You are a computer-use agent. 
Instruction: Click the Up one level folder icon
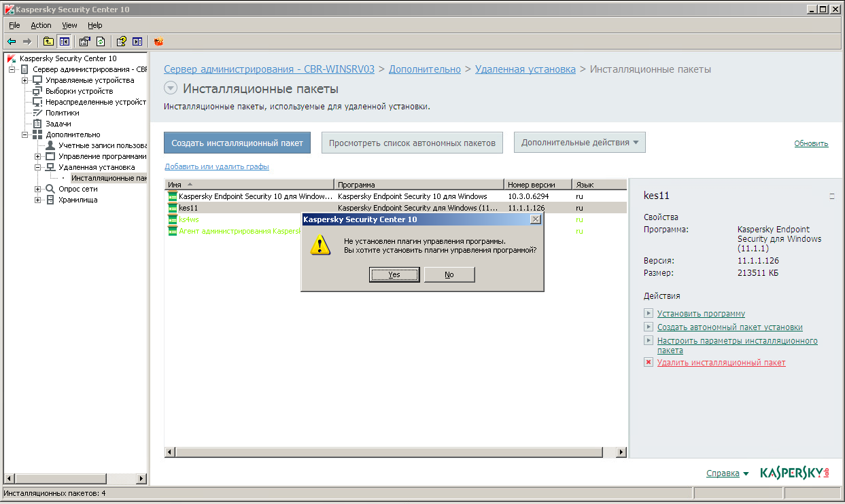pyautogui.click(x=48, y=41)
